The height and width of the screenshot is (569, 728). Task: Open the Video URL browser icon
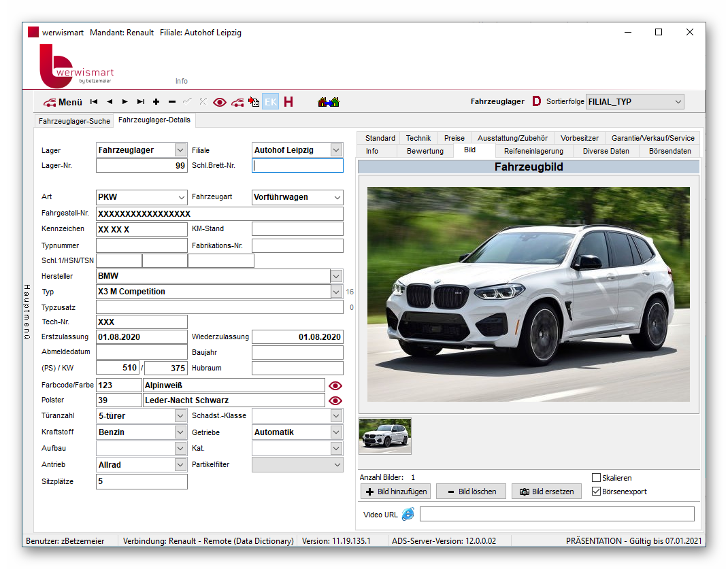coord(408,514)
